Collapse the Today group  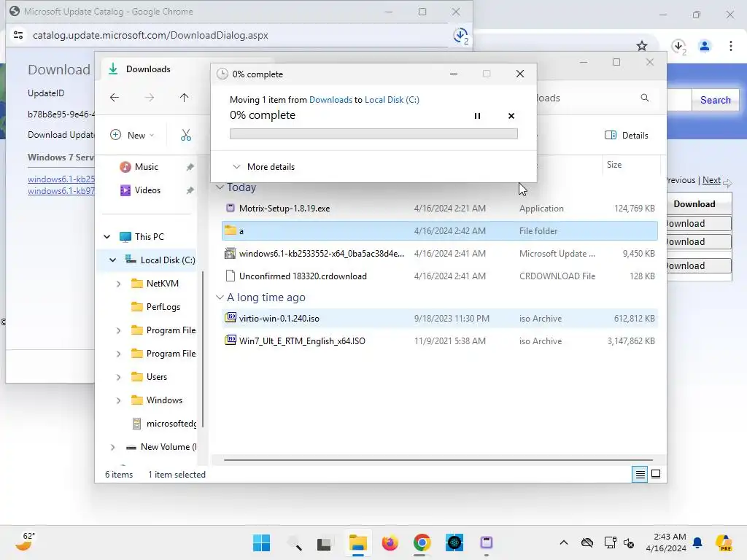[x=220, y=187]
